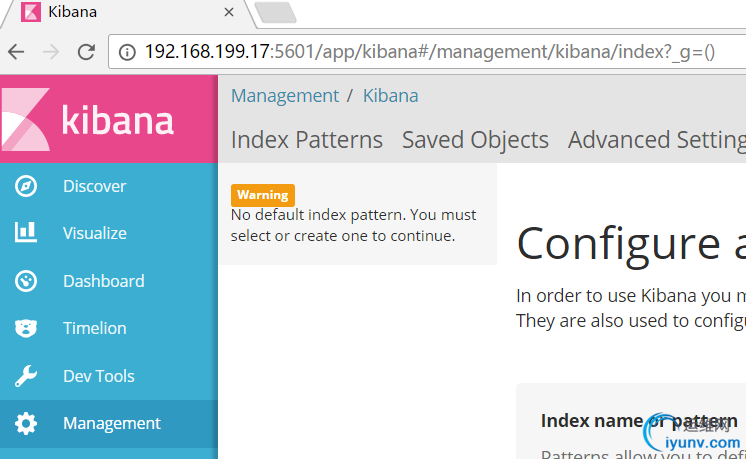
Task: Close the Kibana browser tab
Action: (x=229, y=12)
